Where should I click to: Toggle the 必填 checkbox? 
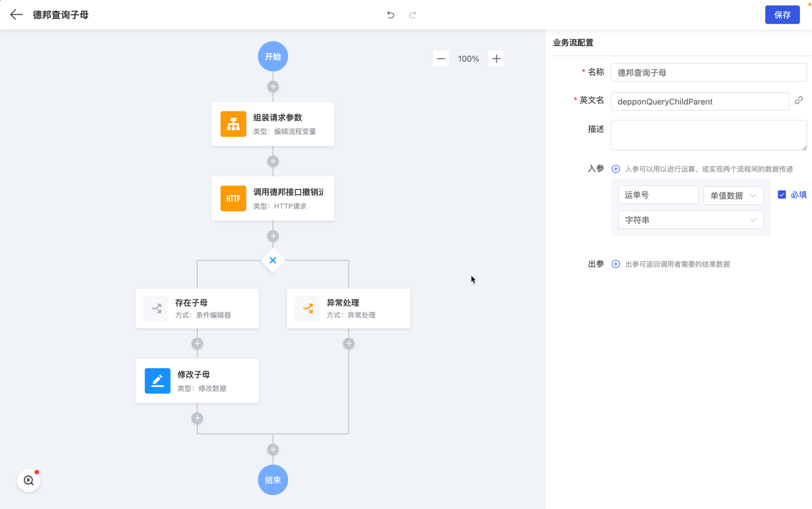pyautogui.click(x=782, y=195)
